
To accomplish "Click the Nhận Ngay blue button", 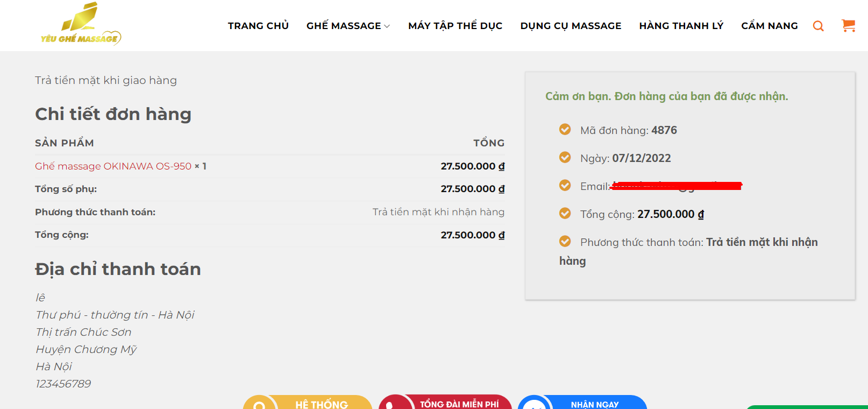I will (582, 403).
